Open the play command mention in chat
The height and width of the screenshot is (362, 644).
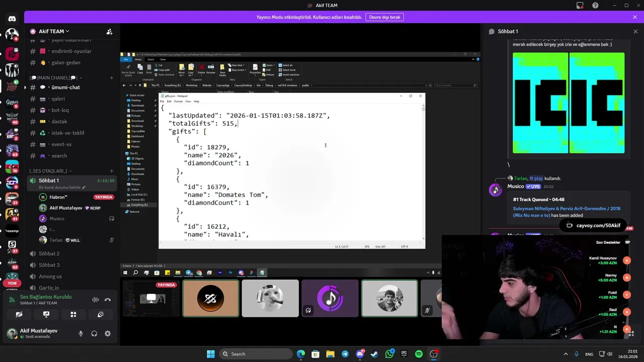pyautogui.click(x=536, y=178)
